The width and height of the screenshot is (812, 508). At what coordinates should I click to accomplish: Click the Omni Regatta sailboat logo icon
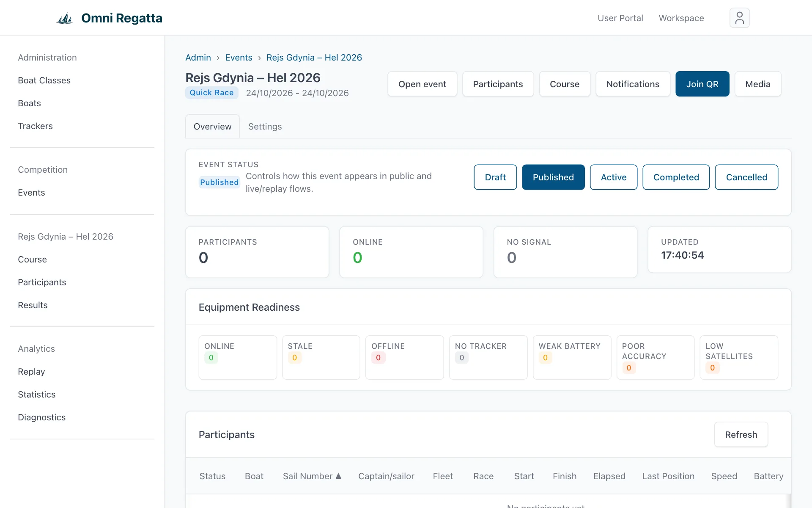[65, 18]
